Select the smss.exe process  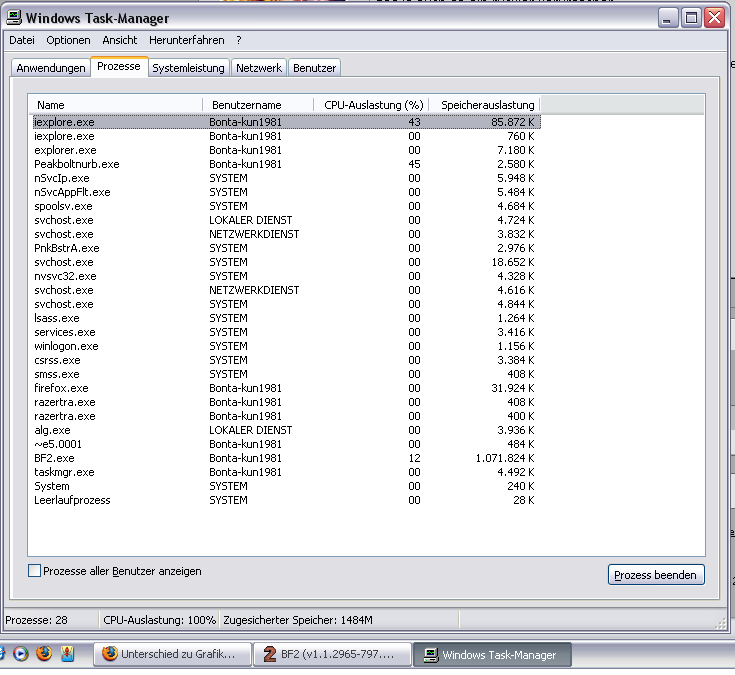[286, 374]
